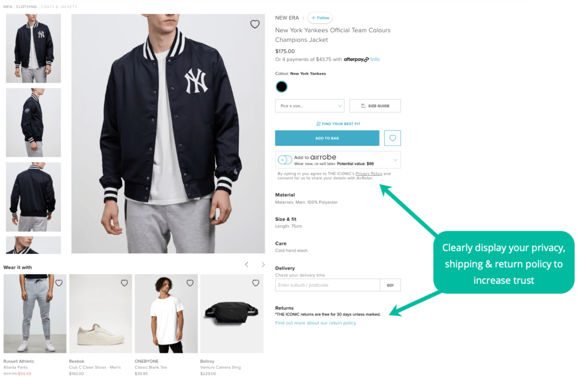Show previous Wear it with items
The height and width of the screenshot is (385, 588).
[247, 265]
